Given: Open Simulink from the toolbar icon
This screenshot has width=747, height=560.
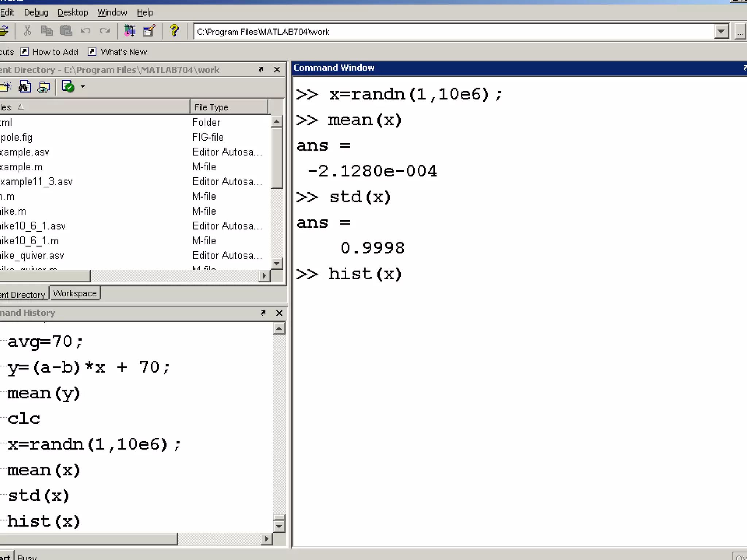Looking at the screenshot, I should [x=129, y=31].
